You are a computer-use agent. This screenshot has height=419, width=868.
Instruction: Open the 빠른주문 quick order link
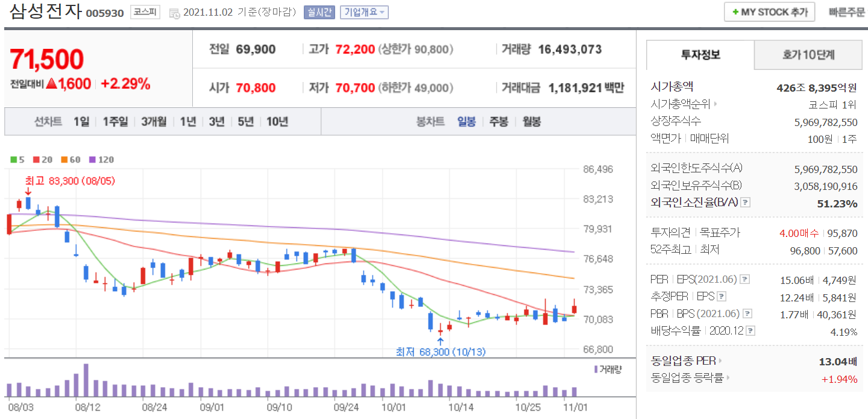(x=847, y=12)
